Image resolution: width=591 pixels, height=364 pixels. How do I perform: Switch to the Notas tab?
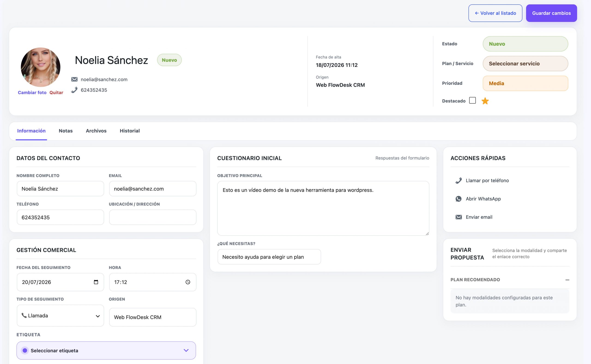(x=66, y=131)
